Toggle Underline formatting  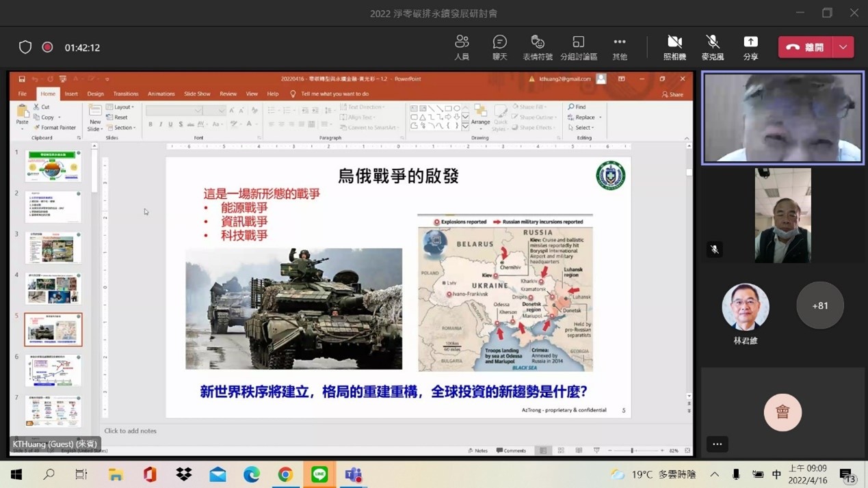pos(170,124)
